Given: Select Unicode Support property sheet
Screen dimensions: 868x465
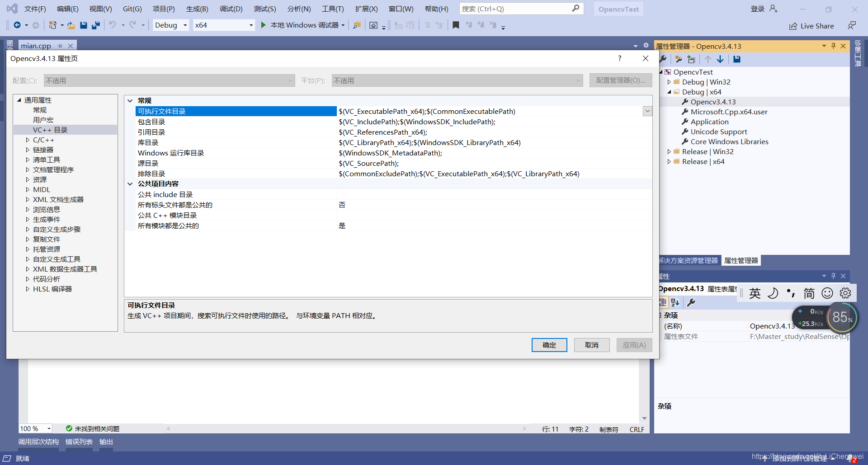Looking at the screenshot, I should pos(719,132).
